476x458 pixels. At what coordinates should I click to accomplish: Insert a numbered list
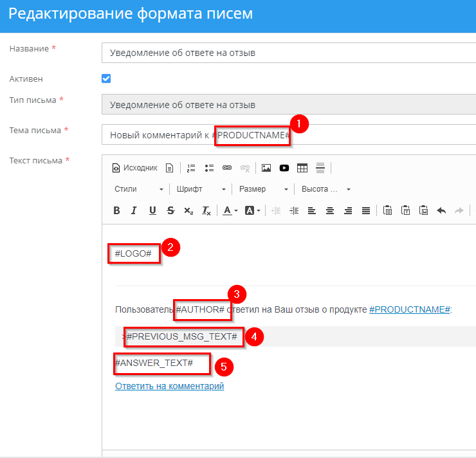click(190, 168)
